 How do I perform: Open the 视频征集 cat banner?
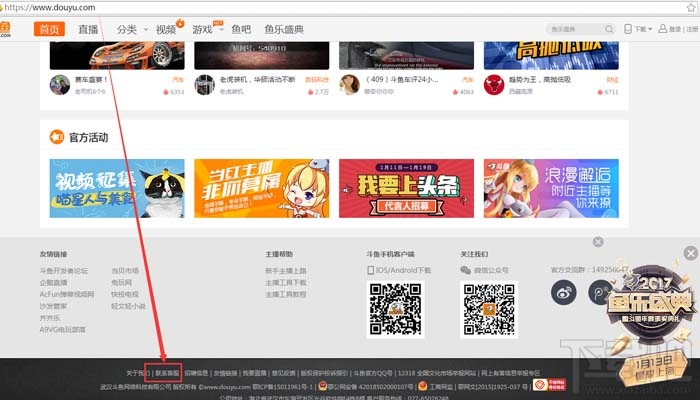(x=117, y=188)
